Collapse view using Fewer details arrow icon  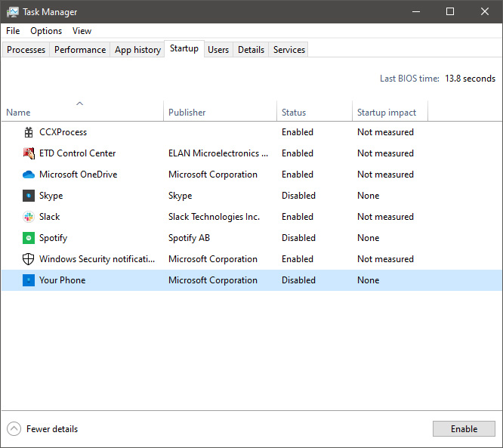click(x=14, y=429)
